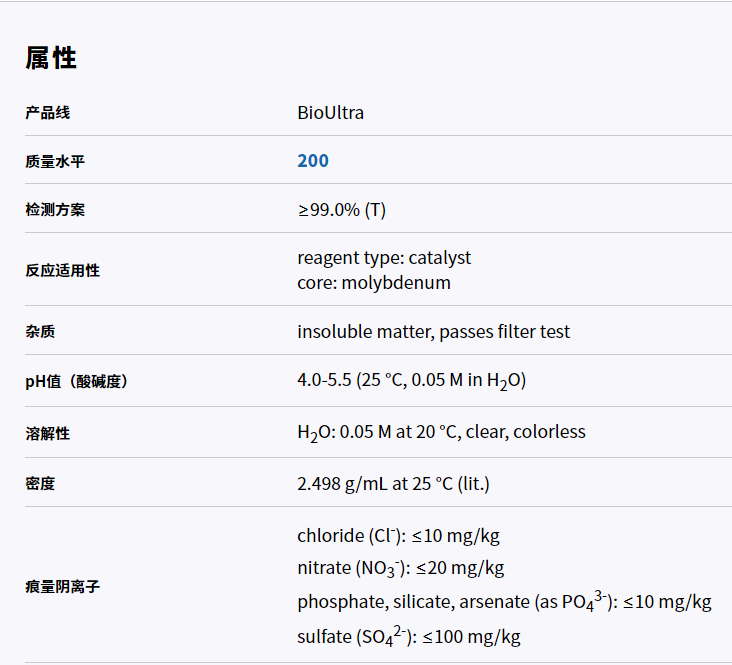Select the 产品线 row label
The width and height of the screenshot is (732, 665).
47,113
